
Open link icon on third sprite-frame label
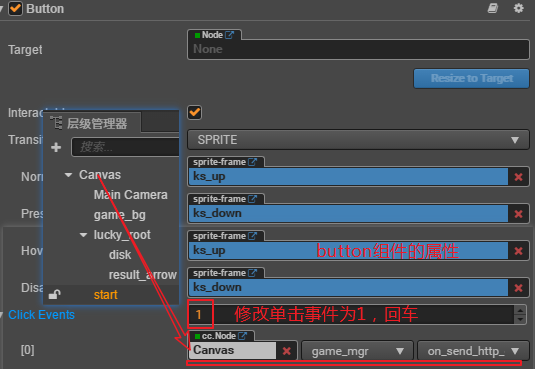coord(252,236)
